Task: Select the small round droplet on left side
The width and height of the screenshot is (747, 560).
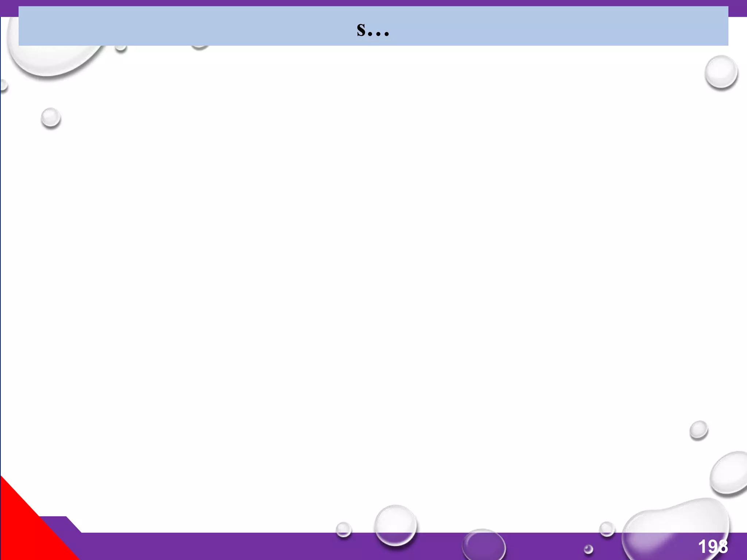Action: (x=51, y=118)
